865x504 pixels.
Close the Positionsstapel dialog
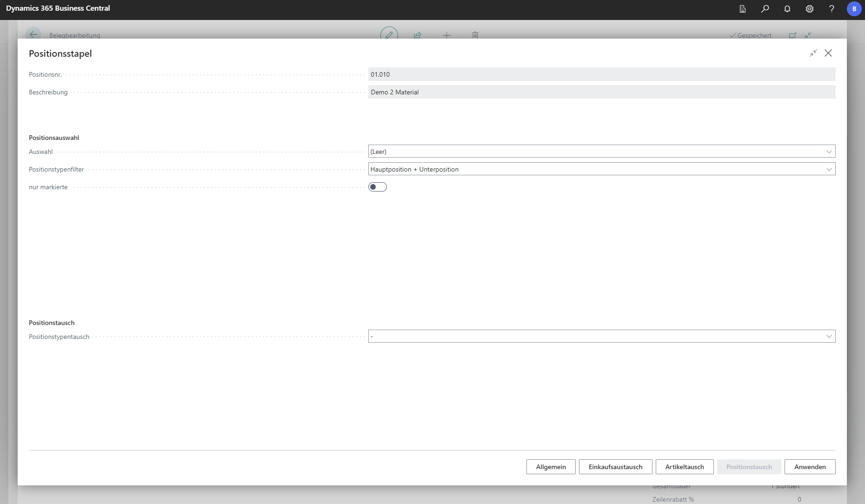pyautogui.click(x=828, y=53)
